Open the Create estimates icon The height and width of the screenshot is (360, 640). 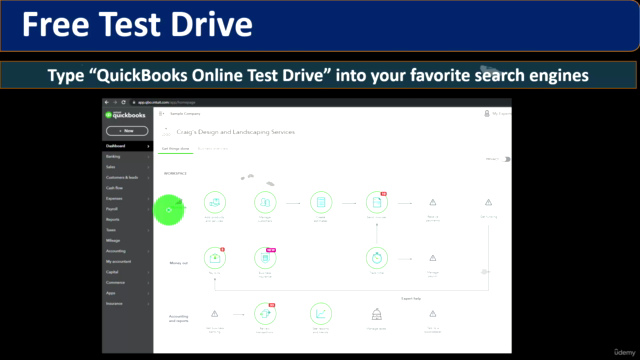point(321,202)
